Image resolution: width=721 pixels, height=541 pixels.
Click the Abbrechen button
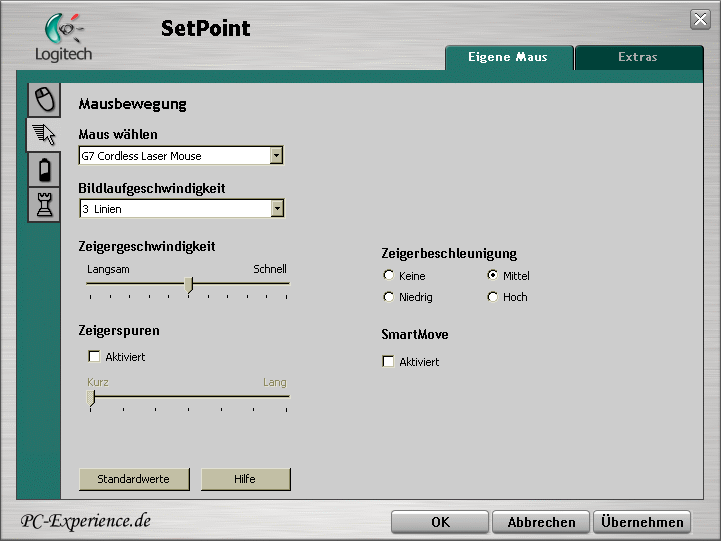coord(541,522)
